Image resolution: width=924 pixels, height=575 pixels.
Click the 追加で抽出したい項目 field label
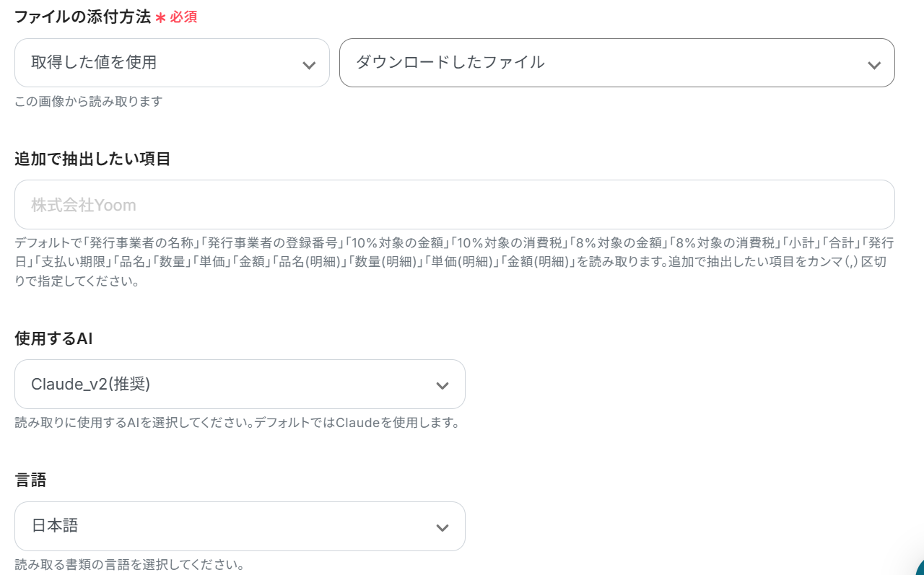92,159
